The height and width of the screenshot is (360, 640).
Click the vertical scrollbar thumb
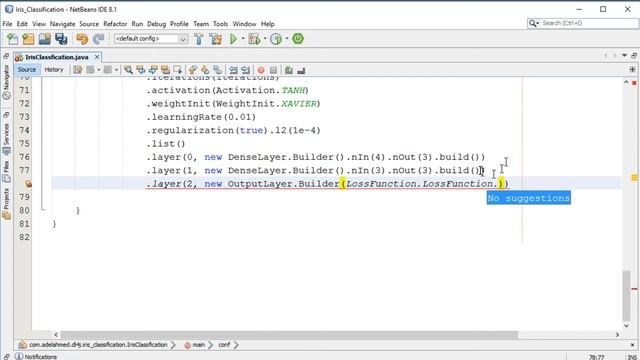click(627, 295)
